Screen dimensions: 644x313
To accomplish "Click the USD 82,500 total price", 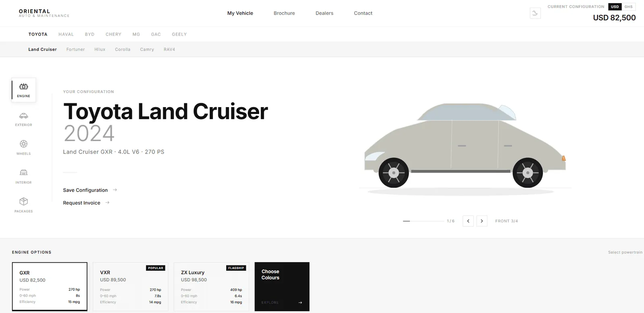I will pyautogui.click(x=614, y=18).
